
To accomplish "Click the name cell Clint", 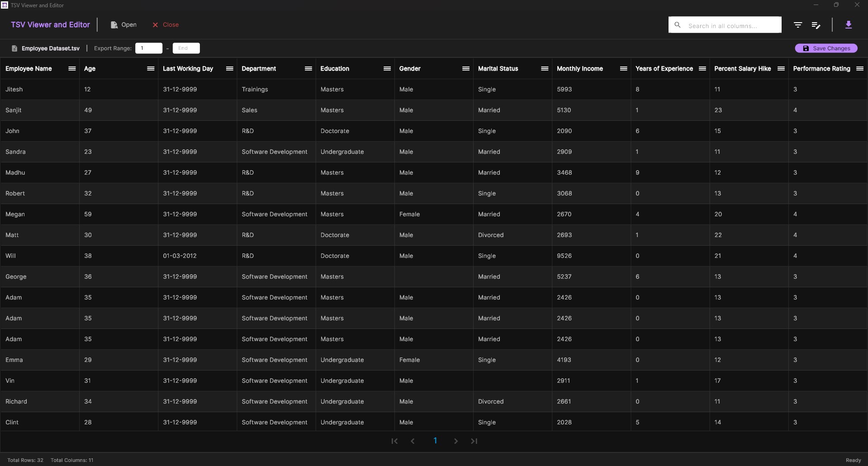I will tap(40, 422).
